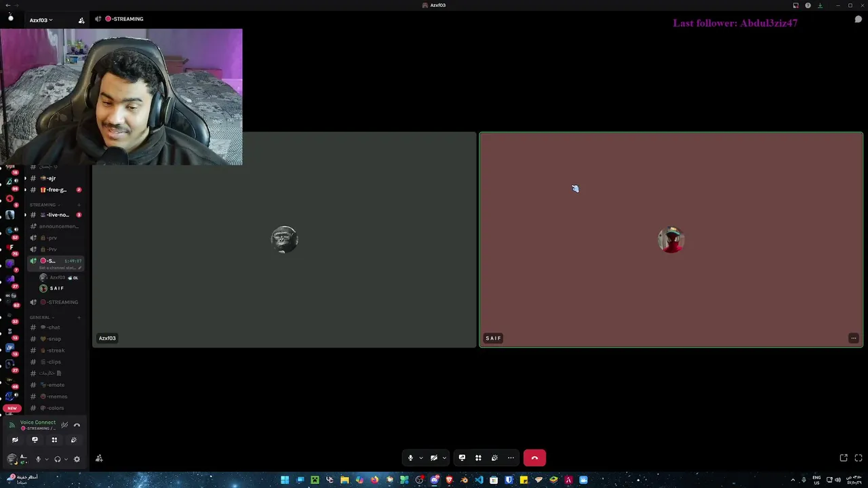Open the -ajr text channel
This screenshot has height=488, width=868.
coord(54,178)
